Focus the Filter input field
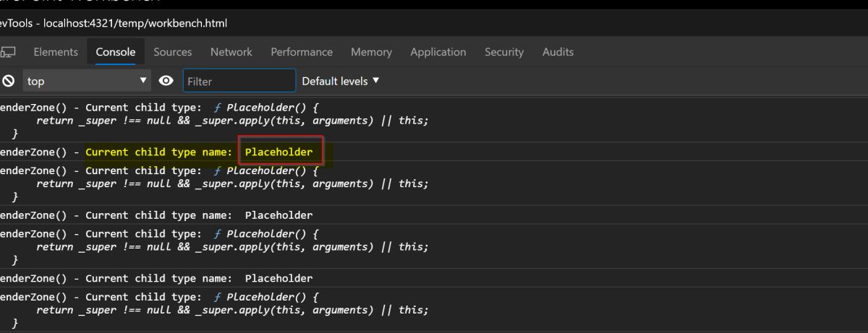This screenshot has height=333, width=868. tap(239, 81)
